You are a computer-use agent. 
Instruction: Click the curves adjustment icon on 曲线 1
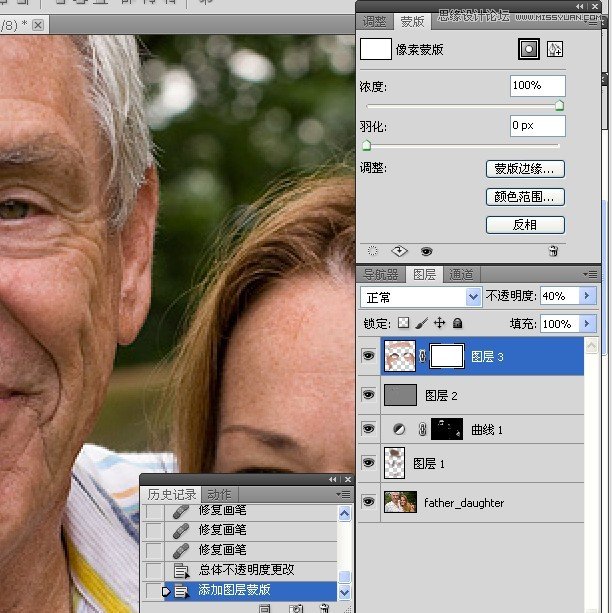(x=399, y=429)
